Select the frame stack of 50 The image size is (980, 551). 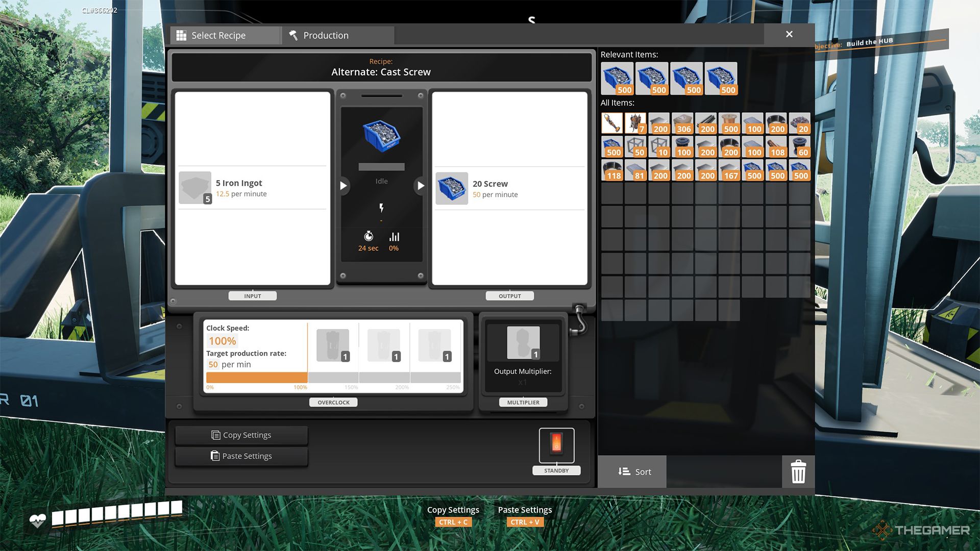coord(635,147)
